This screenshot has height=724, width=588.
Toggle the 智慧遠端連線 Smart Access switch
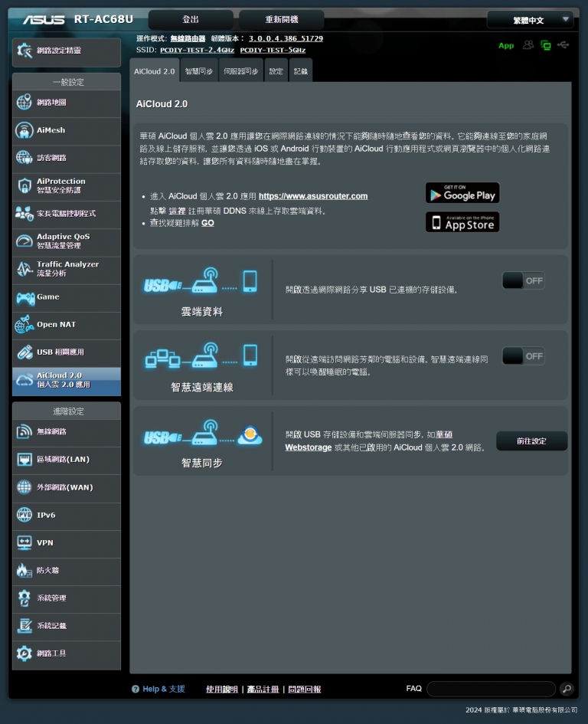tap(524, 356)
